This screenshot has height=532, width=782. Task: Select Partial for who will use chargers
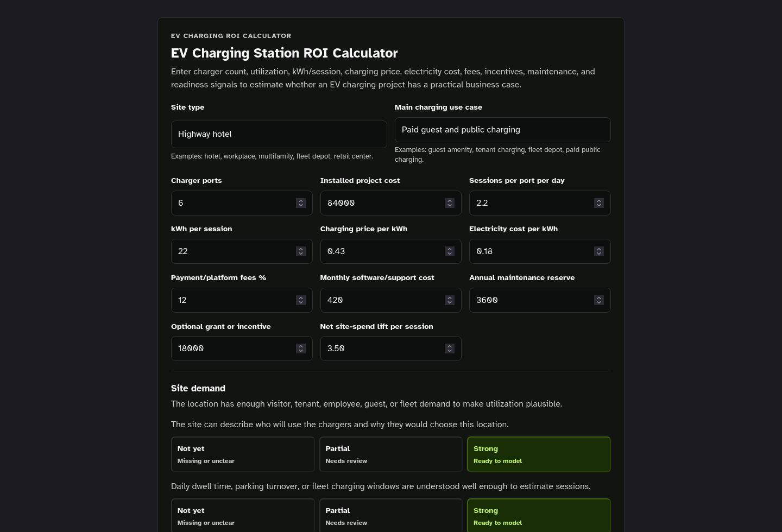pyautogui.click(x=391, y=454)
